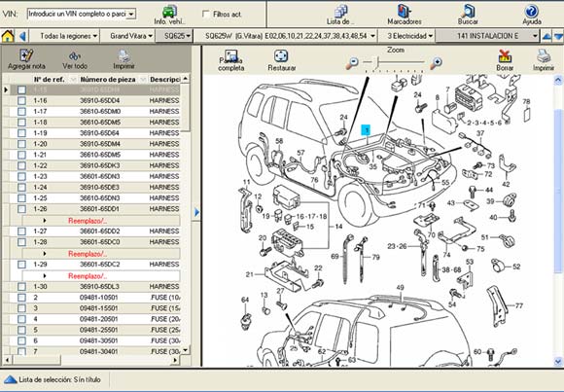Open the 3 Electricidad category dropdown
This screenshot has height=392, width=564.
[410, 36]
